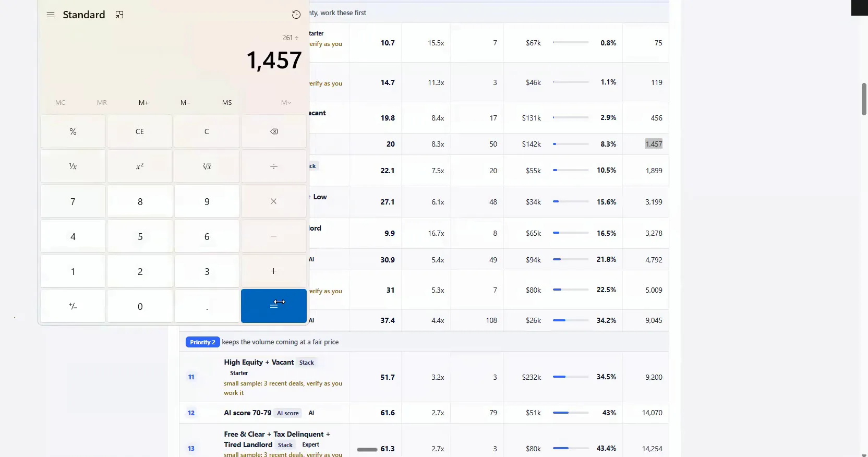Click the progress bar beside 34.5%
868x457 pixels.
[571, 377]
